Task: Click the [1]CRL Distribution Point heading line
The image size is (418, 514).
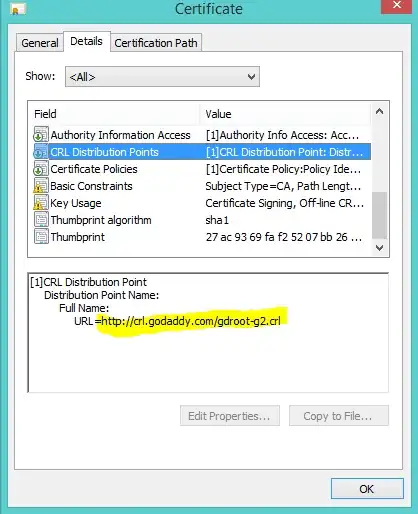Action: [88, 282]
